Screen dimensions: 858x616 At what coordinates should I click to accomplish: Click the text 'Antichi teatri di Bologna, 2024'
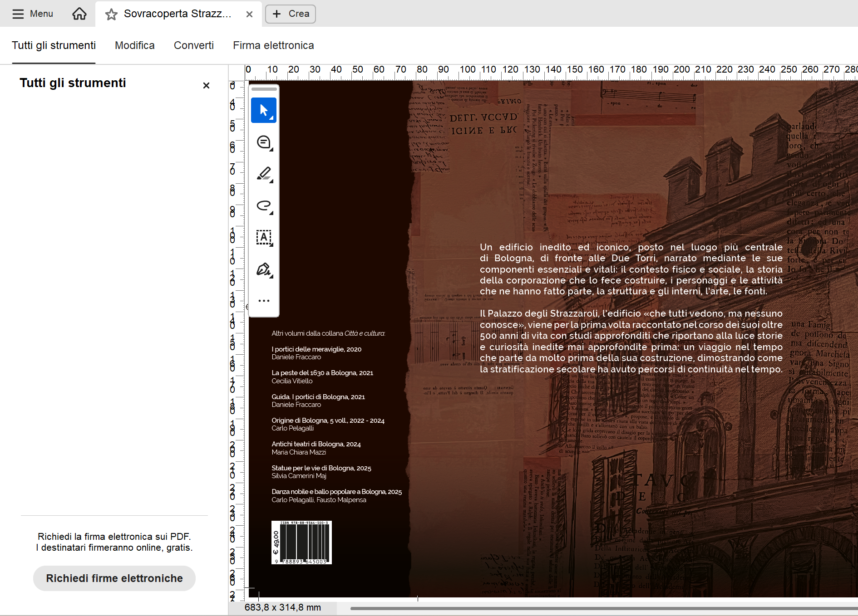pos(316,444)
